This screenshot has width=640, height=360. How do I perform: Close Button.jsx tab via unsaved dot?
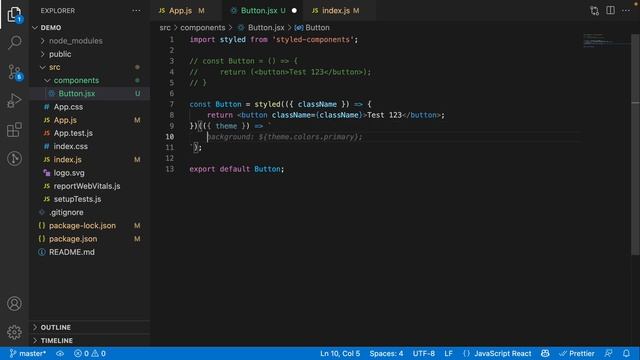point(294,11)
